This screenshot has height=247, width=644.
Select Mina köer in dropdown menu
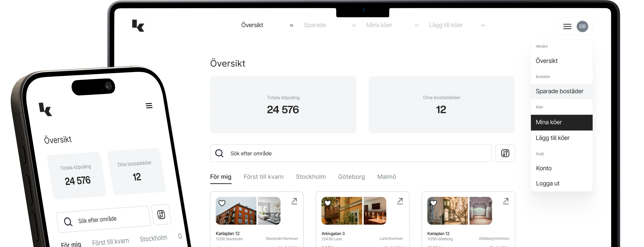tap(549, 122)
